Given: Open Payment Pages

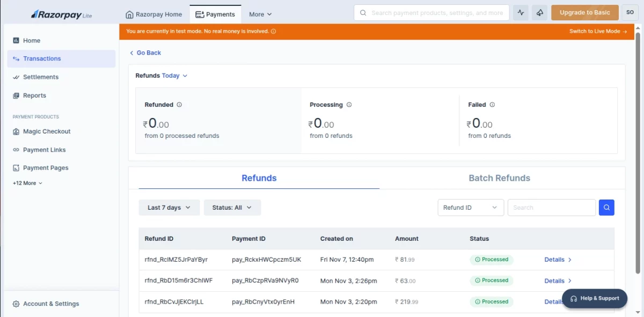Looking at the screenshot, I should (x=46, y=167).
